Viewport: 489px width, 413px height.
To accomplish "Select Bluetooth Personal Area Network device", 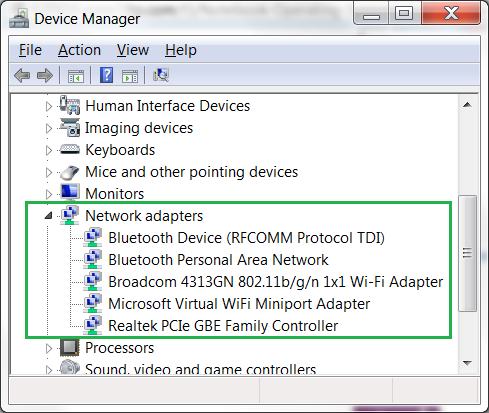I will click(x=218, y=260).
